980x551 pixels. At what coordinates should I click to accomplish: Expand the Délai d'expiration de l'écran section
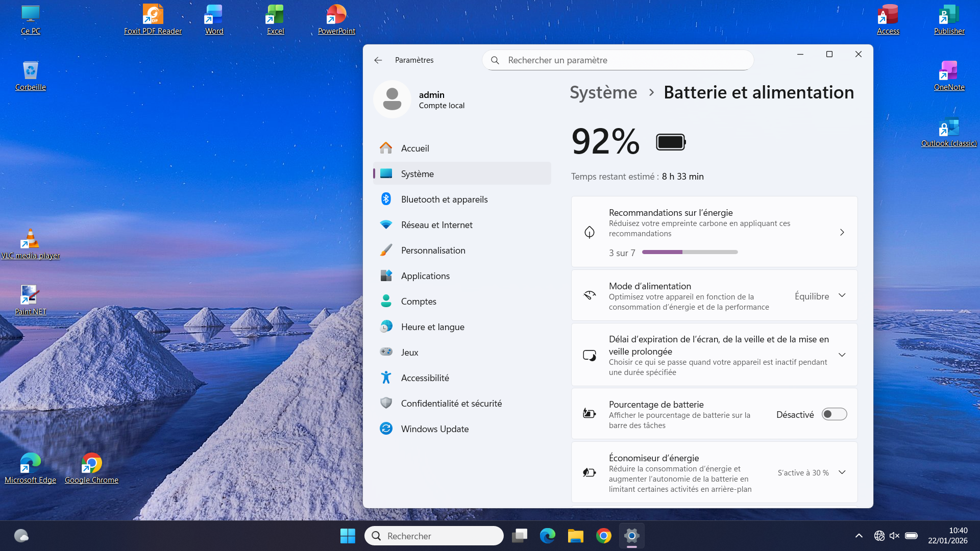click(842, 355)
